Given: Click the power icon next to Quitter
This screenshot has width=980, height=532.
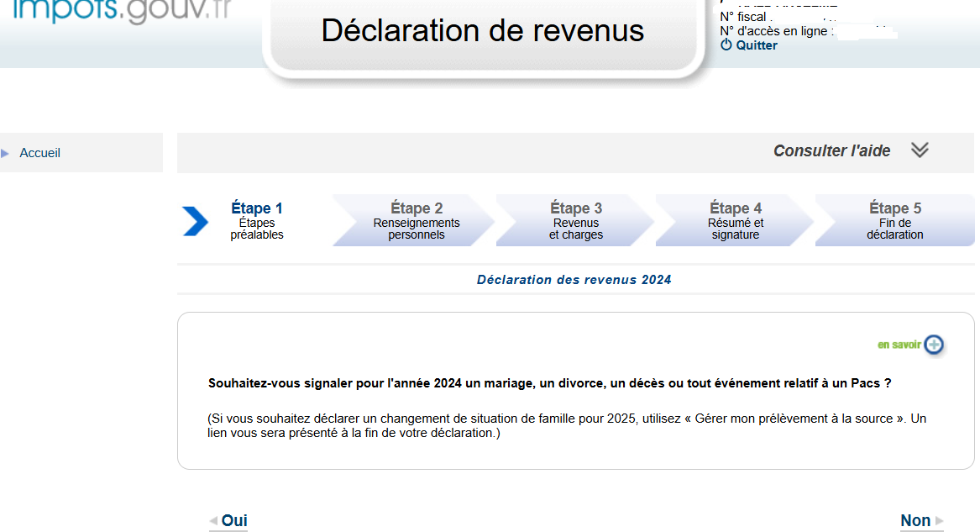Looking at the screenshot, I should pyautogui.click(x=726, y=45).
